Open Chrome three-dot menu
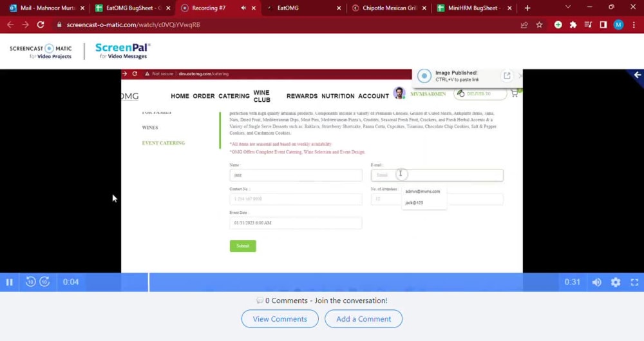The height and width of the screenshot is (341, 644). (634, 24)
